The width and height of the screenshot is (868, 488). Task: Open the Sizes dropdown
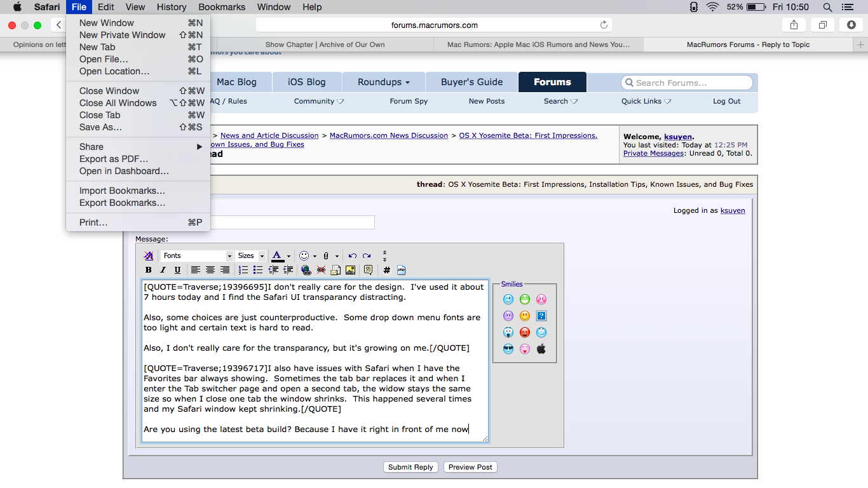coord(251,255)
